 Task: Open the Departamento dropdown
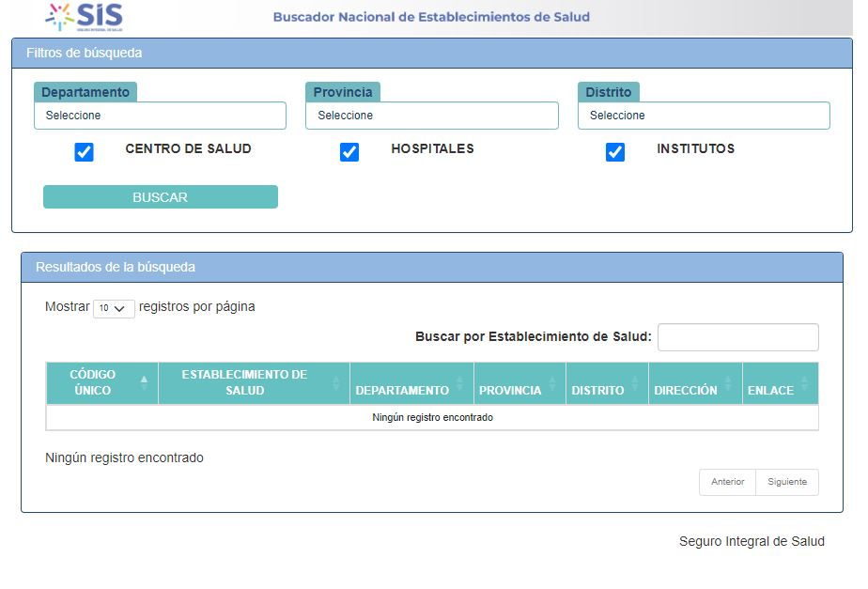tap(160, 116)
